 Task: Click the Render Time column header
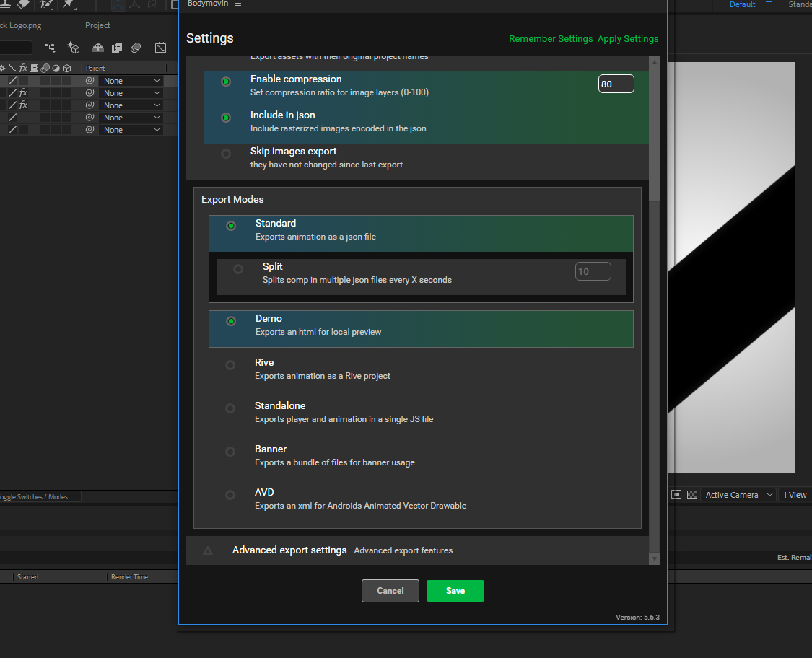(x=129, y=576)
